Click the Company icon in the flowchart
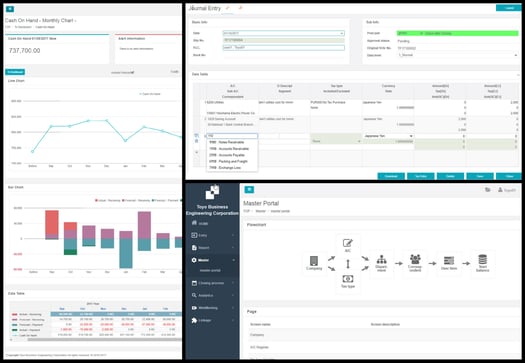Screen dimensions: 525x363 click(x=314, y=261)
